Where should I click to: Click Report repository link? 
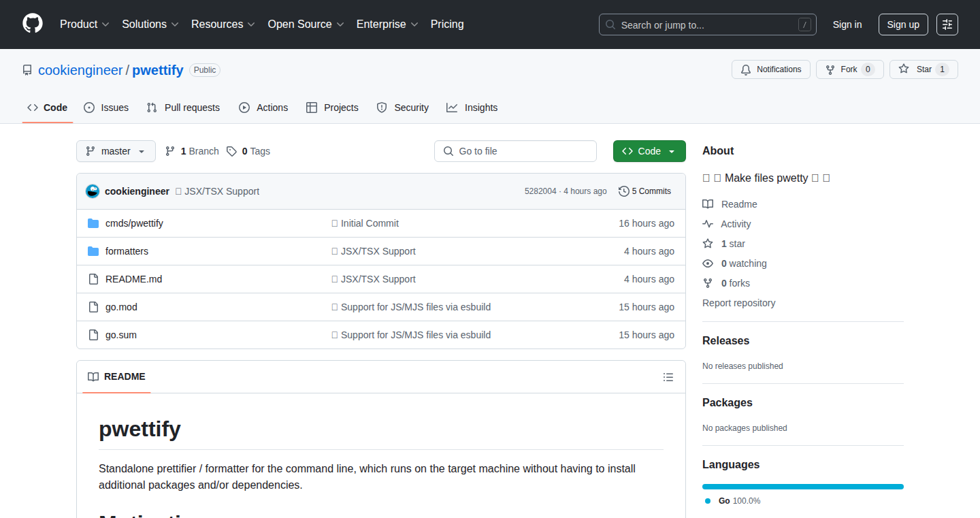pyautogui.click(x=739, y=303)
